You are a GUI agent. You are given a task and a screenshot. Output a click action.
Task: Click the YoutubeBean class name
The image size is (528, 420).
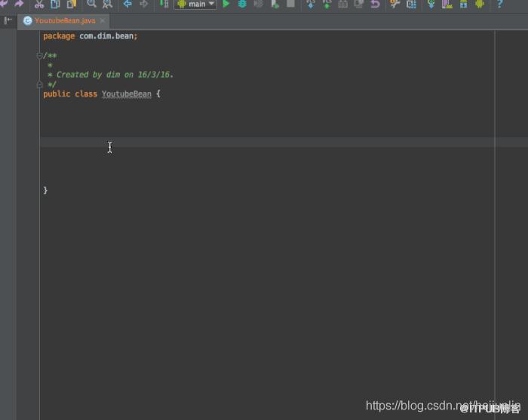(127, 94)
